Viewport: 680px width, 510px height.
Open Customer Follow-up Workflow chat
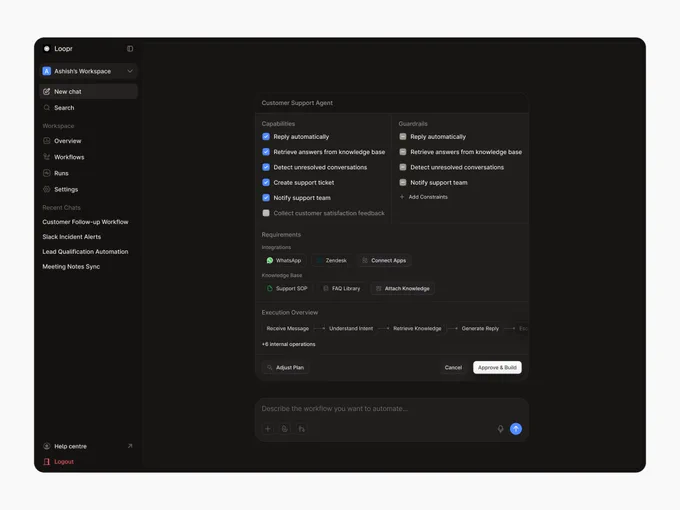[x=85, y=222]
